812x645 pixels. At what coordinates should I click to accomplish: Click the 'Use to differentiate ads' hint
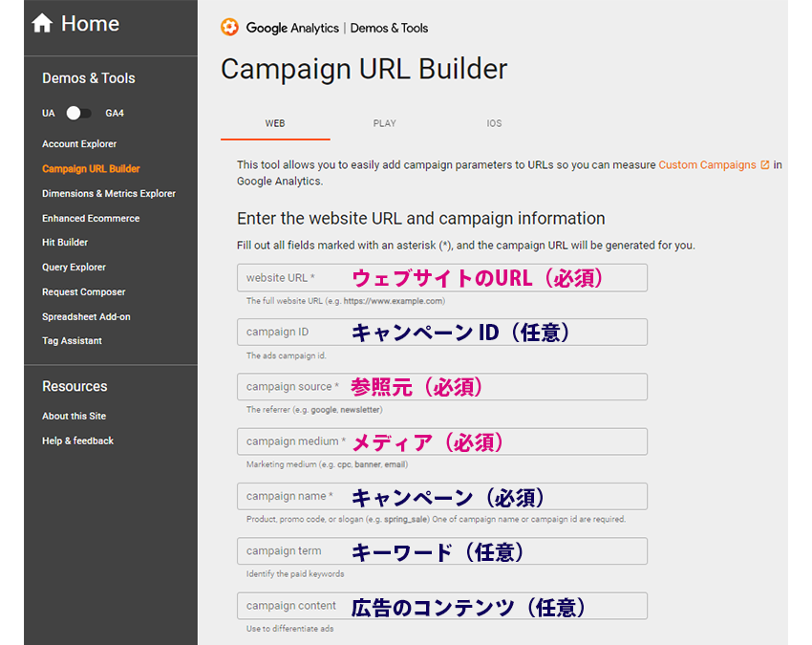(290, 629)
